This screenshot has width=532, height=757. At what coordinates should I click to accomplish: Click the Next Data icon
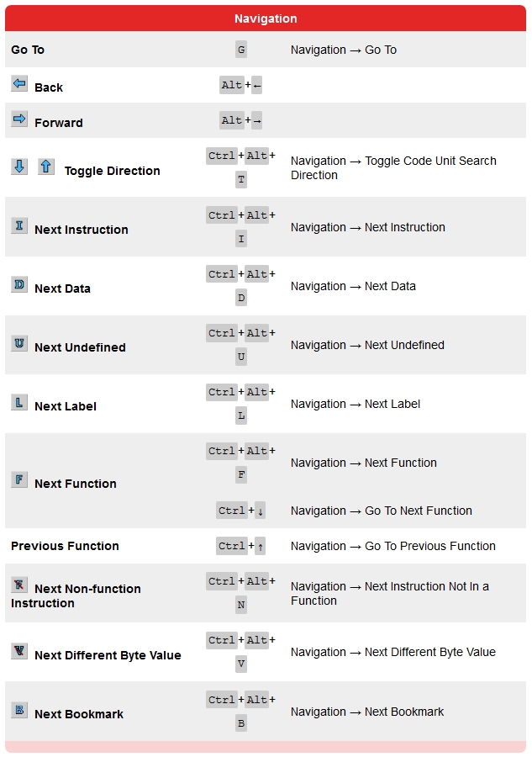pos(19,284)
